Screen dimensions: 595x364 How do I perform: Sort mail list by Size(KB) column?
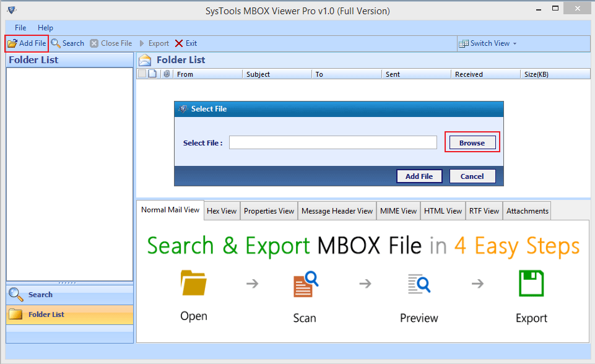[x=555, y=74]
